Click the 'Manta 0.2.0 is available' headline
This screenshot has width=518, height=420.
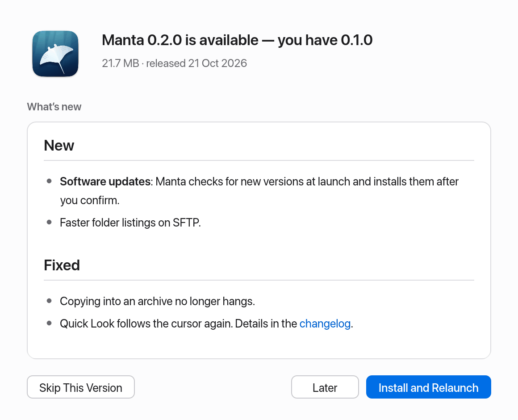(x=237, y=40)
